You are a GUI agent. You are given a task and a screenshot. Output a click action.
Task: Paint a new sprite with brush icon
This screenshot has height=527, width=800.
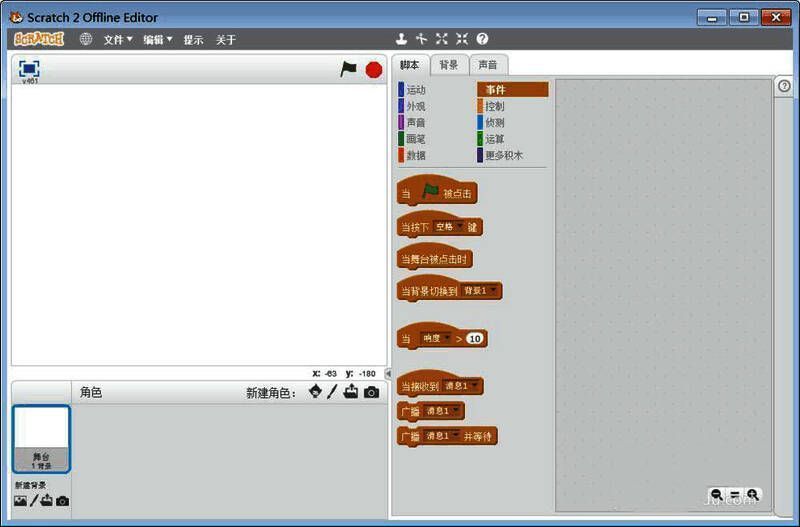click(333, 392)
